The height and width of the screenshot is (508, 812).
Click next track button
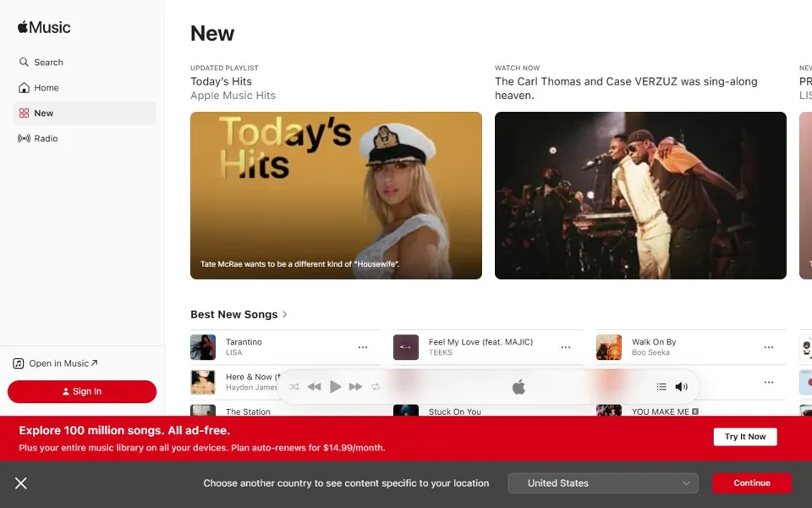click(x=355, y=387)
